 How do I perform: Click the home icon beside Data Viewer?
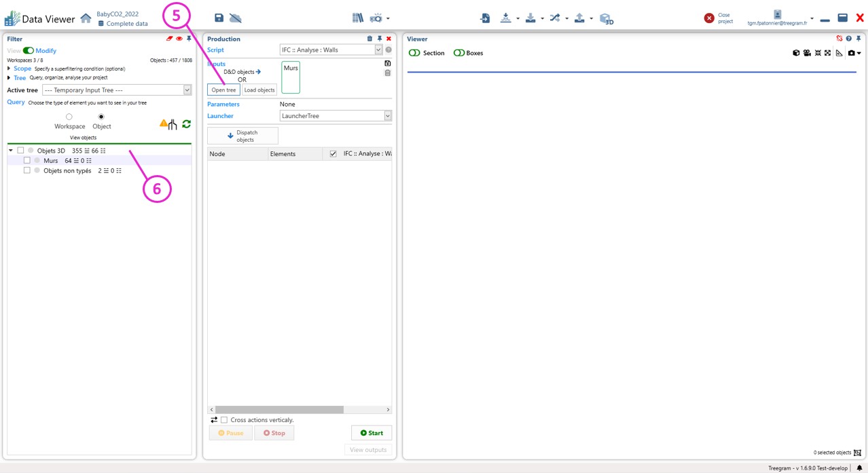(x=86, y=18)
